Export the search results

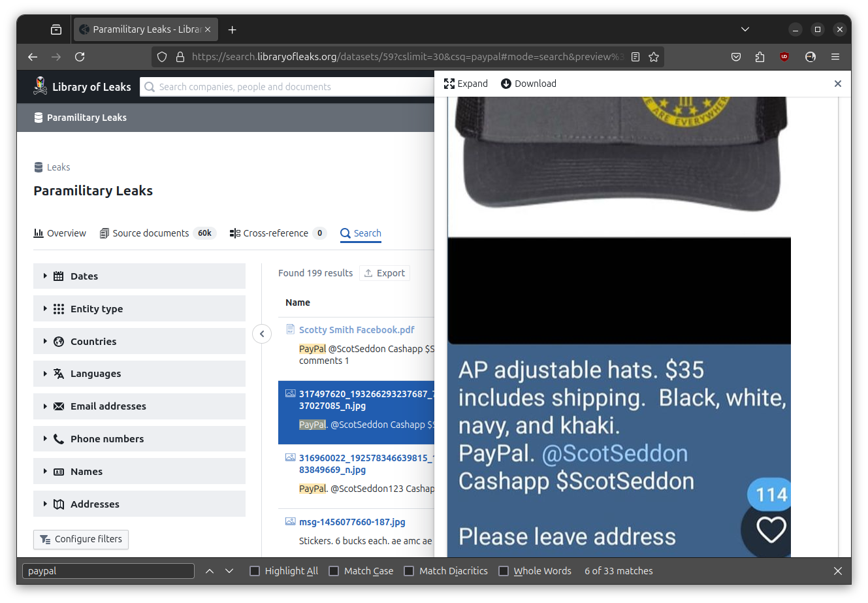click(385, 273)
